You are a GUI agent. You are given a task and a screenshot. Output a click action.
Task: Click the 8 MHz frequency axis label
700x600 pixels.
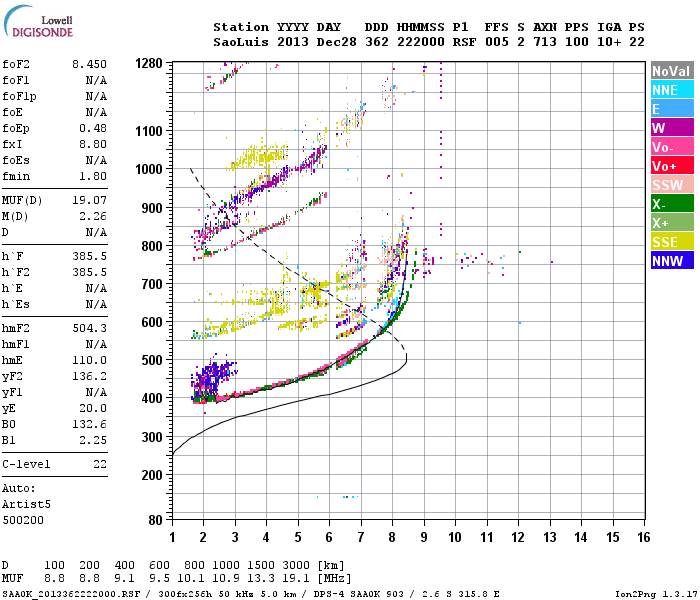pos(392,537)
